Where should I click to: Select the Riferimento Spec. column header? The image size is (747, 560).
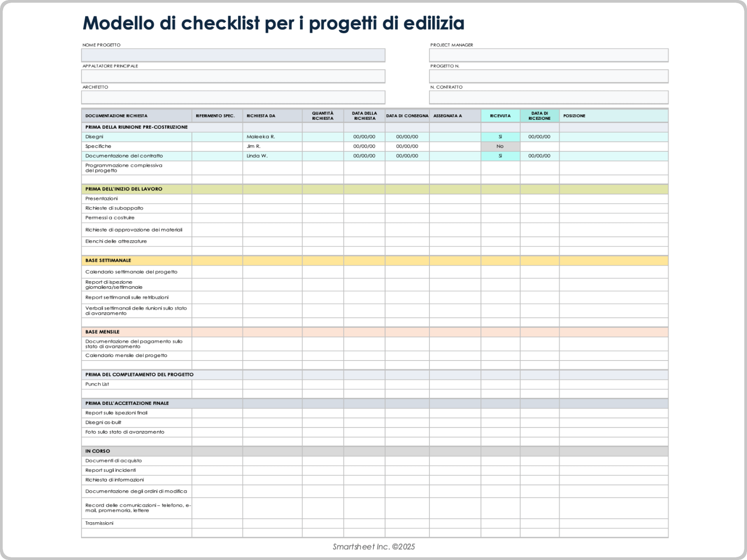click(x=217, y=116)
